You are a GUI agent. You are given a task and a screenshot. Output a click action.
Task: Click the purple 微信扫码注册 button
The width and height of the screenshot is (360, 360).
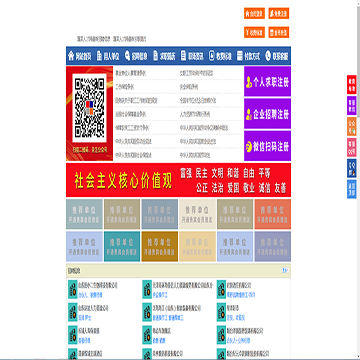point(267,146)
